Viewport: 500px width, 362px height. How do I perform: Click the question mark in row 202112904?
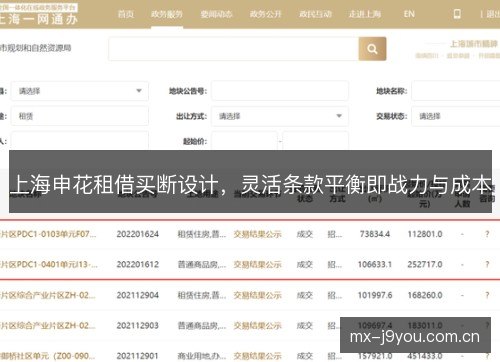tap(487, 295)
